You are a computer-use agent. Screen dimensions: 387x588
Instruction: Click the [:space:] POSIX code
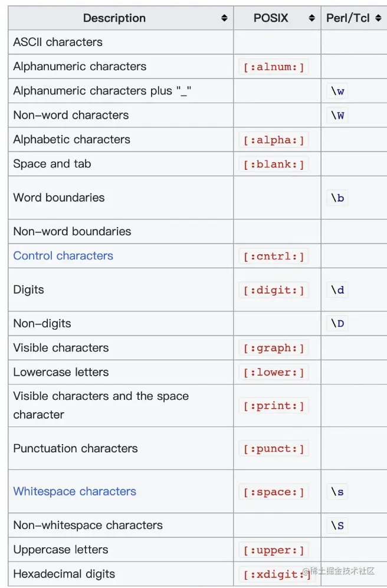[x=274, y=492]
